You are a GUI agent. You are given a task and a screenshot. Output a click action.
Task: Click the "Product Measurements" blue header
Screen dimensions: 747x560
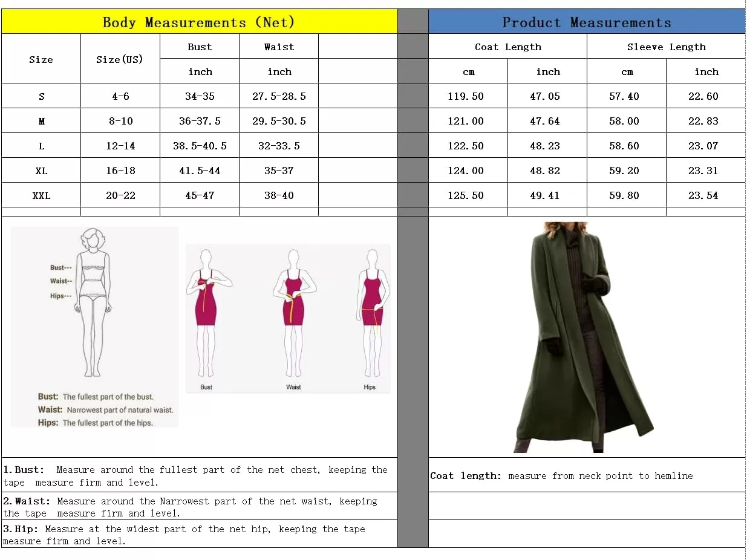click(x=587, y=22)
